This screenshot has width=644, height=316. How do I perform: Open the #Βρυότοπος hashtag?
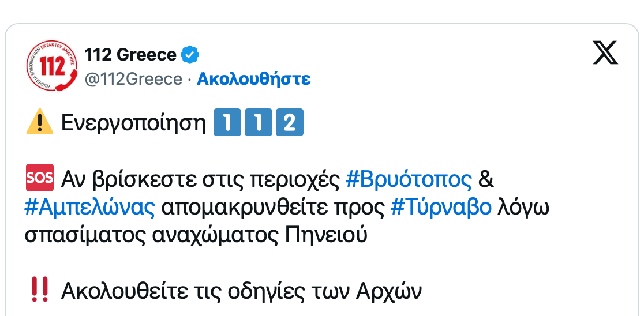click(409, 180)
